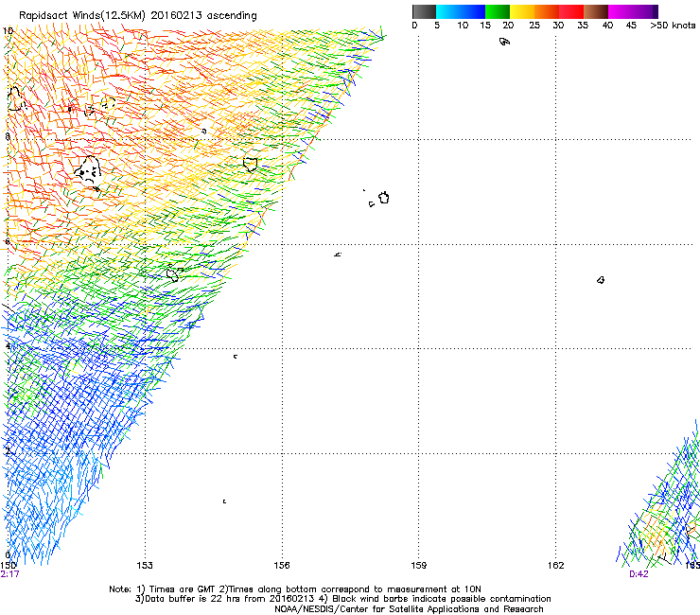
Task: Click the magenta 40-45 knots color swatch
Action: tap(621, 11)
